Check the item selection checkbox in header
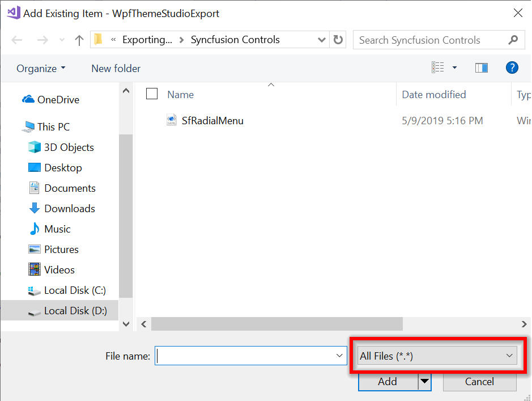Viewport: 532px width, 401px height. (x=151, y=94)
